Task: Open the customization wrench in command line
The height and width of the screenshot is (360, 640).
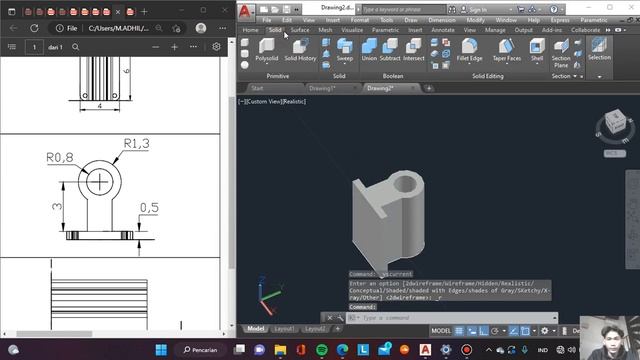Action: [x=340, y=318]
